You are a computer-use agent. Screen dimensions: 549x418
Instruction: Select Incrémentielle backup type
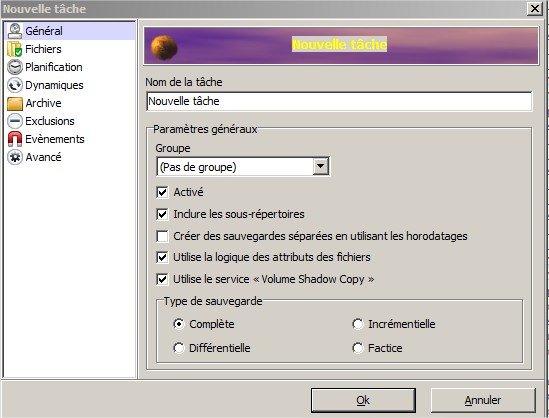click(357, 324)
